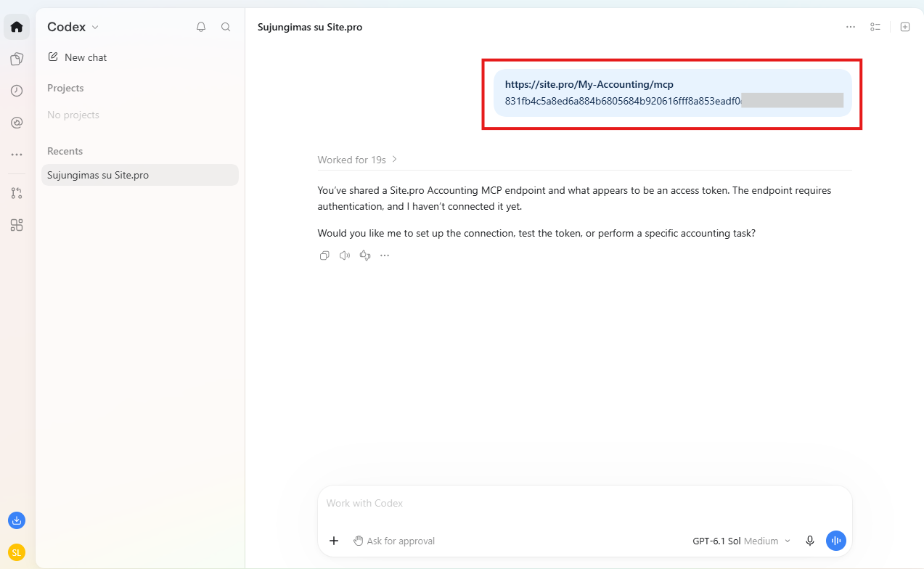Click the Work with Codex input field

[x=584, y=503]
